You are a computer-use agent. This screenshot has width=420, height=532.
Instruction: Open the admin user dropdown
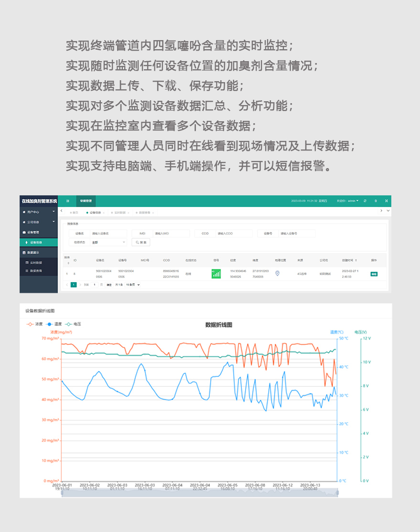tap(348, 201)
